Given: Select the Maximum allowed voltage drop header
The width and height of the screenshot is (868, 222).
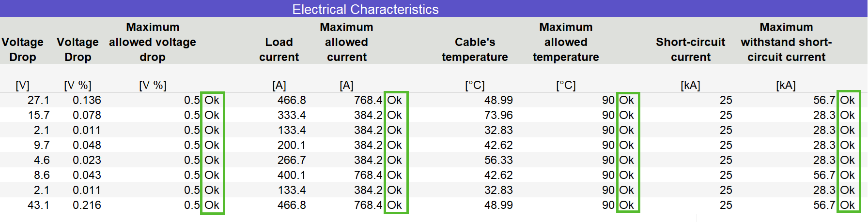Looking at the screenshot, I should pyautogui.click(x=153, y=42).
